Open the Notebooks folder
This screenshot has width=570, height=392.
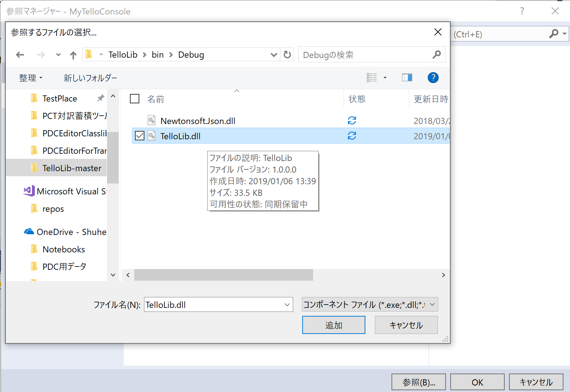tap(63, 249)
